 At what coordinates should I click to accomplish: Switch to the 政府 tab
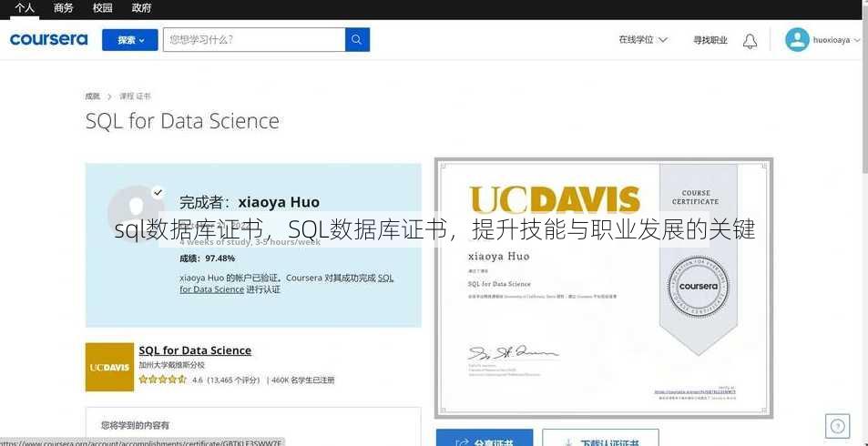coord(142,8)
